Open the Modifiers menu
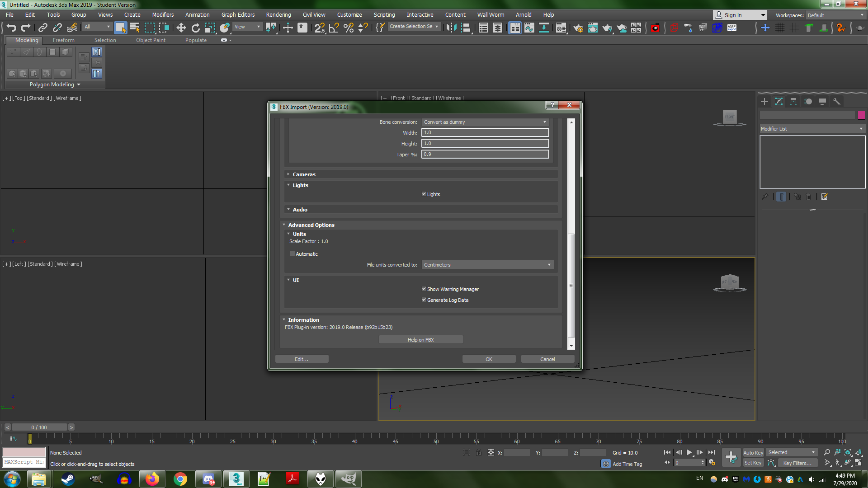 click(x=163, y=15)
